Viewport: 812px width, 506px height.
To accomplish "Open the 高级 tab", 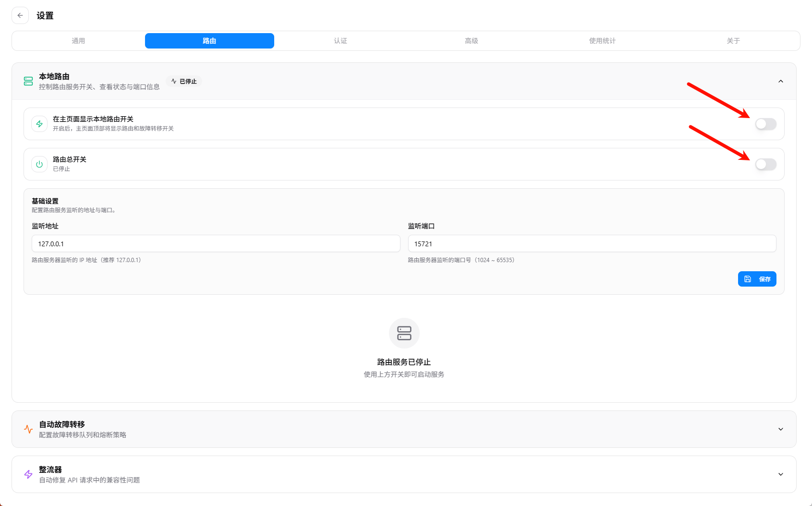I will click(x=472, y=41).
